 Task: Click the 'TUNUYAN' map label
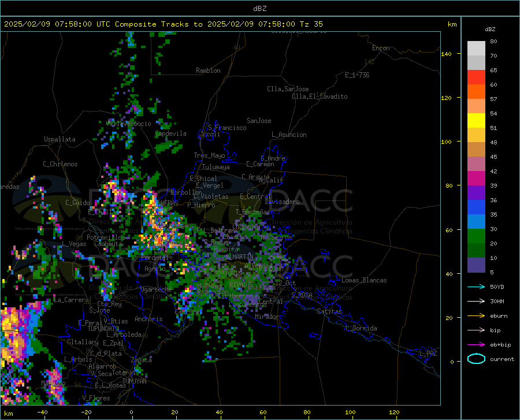coord(134,381)
